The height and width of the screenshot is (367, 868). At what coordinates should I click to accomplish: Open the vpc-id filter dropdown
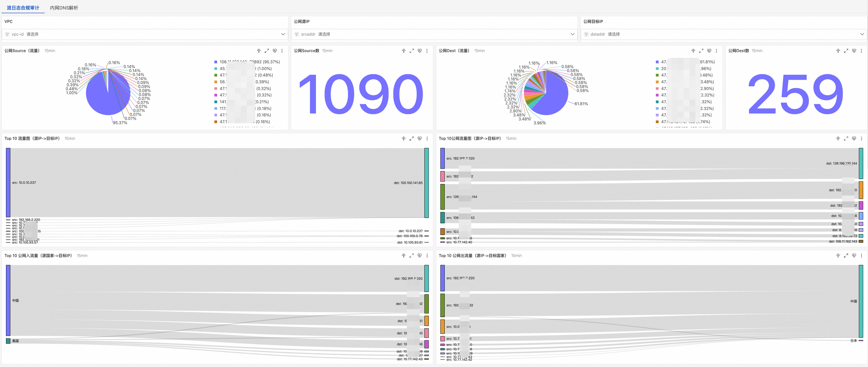pos(145,34)
